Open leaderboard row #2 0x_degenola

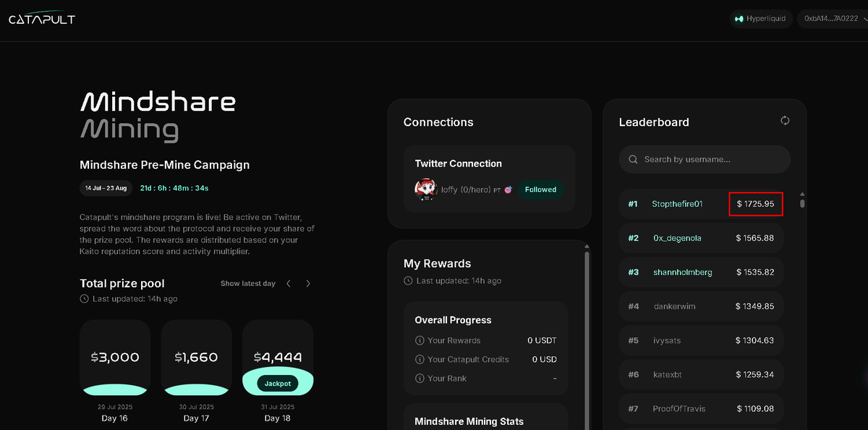click(701, 237)
